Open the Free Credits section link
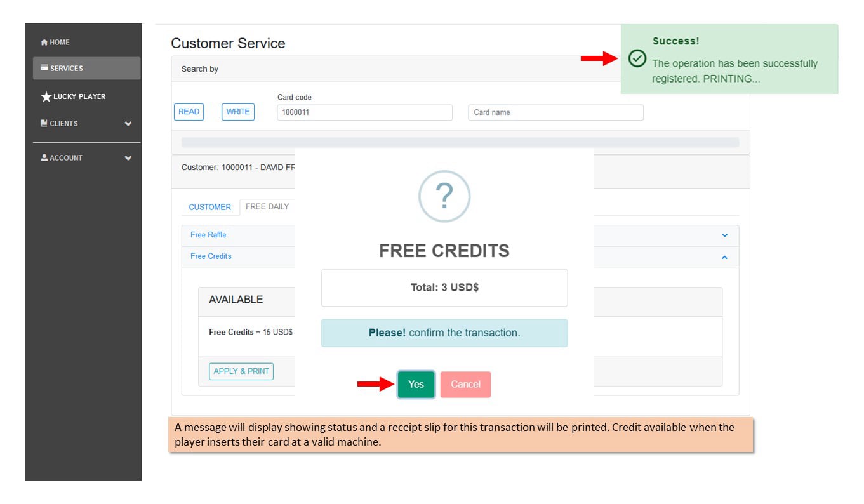This screenshot has width=864, height=504. 211,256
